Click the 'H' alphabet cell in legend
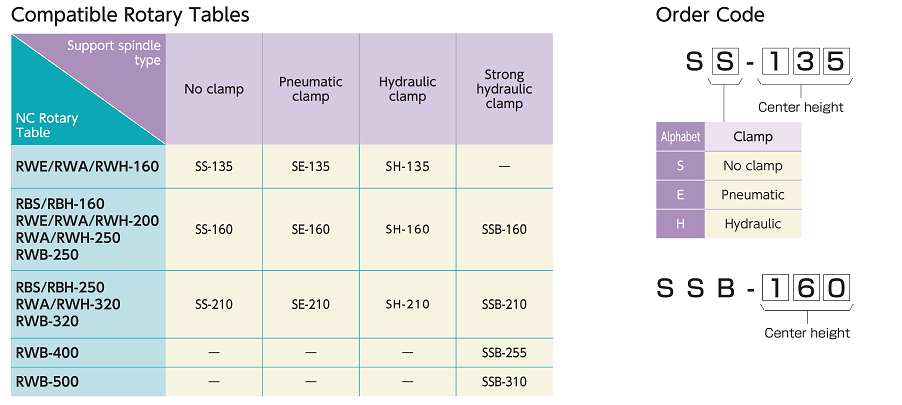The image size is (902, 405). (x=681, y=224)
